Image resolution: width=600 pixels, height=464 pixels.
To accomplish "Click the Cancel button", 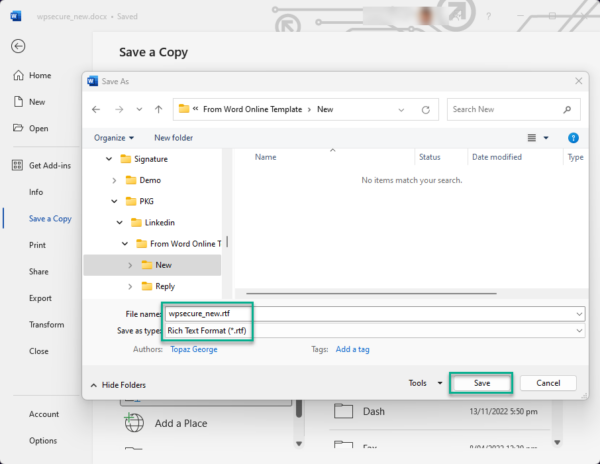I will [x=548, y=383].
